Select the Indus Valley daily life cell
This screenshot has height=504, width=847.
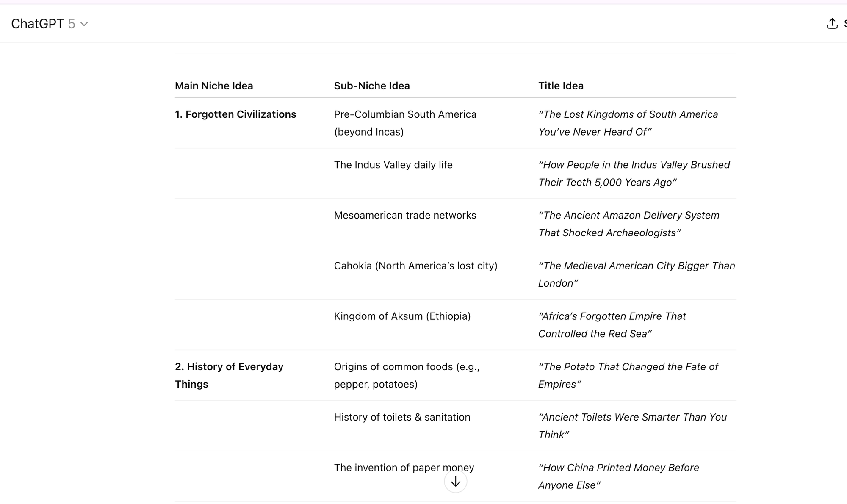[393, 165]
